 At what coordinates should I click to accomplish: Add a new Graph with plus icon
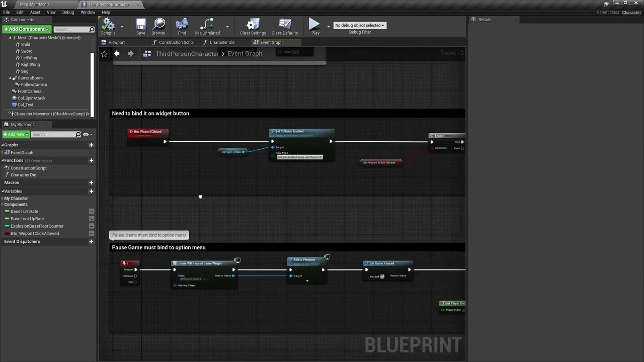click(x=91, y=145)
